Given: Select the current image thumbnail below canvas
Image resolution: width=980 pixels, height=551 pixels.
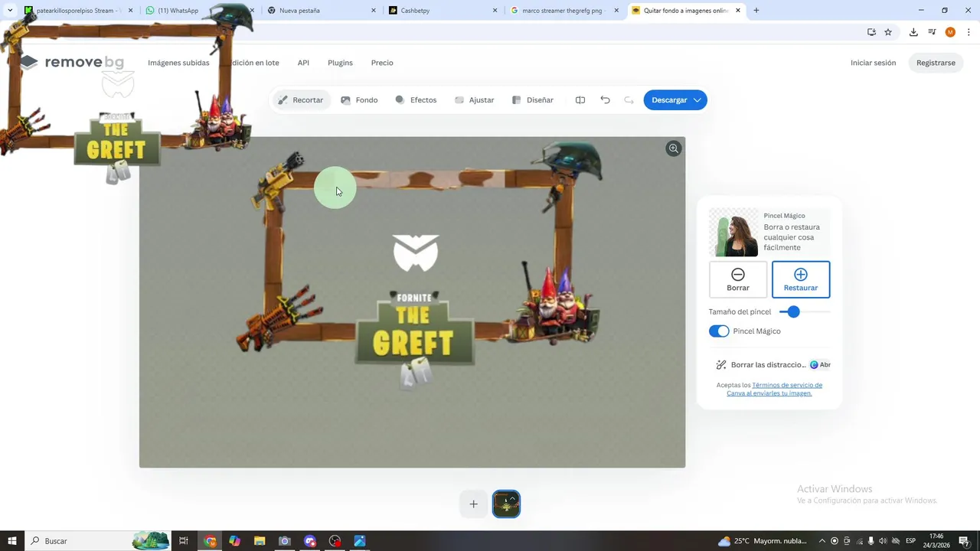Looking at the screenshot, I should coord(506,504).
